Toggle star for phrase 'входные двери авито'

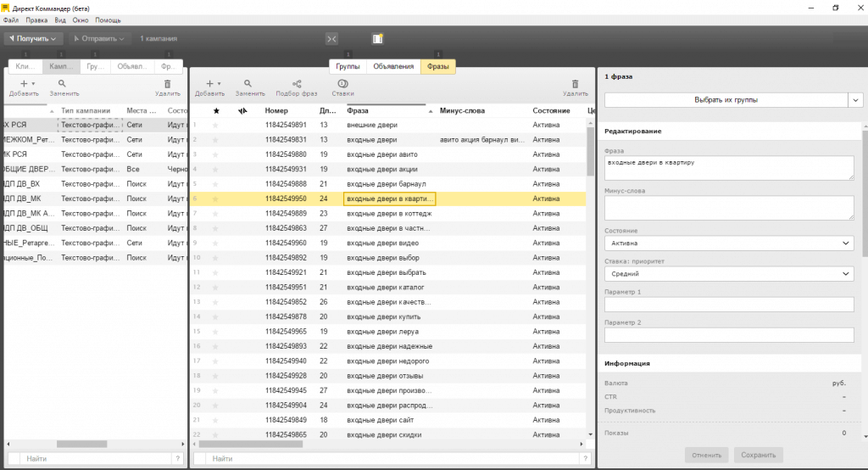215,154
